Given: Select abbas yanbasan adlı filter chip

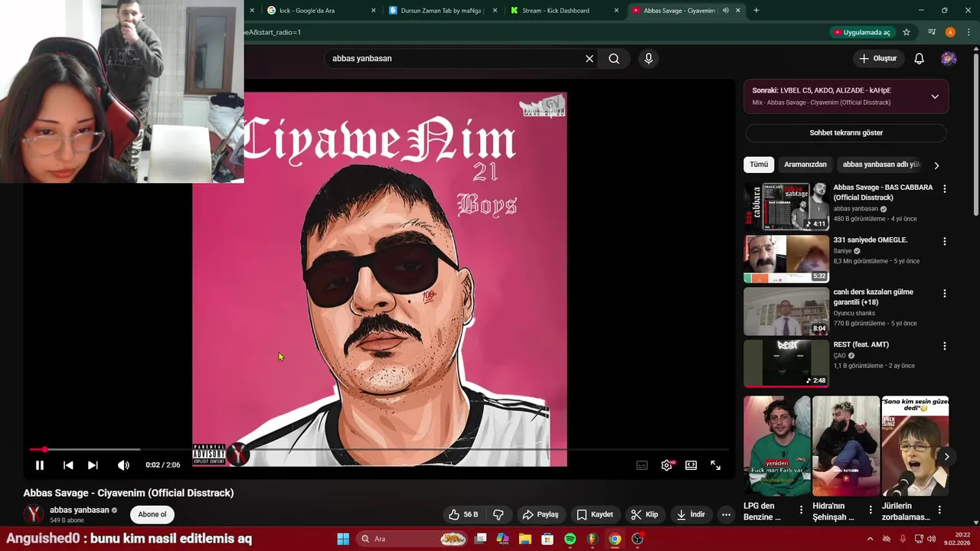Looking at the screenshot, I should pos(880,165).
